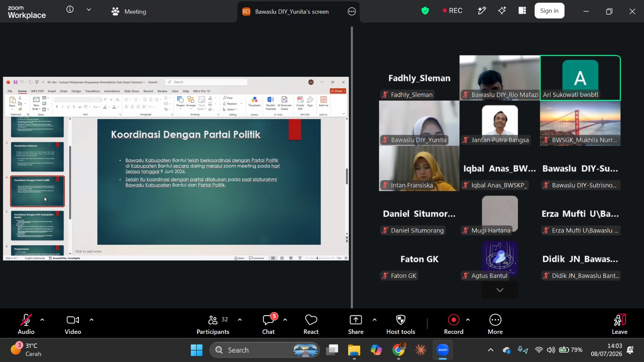Open clock showing 14:03 date
This screenshot has width=644, height=362.
point(606,350)
